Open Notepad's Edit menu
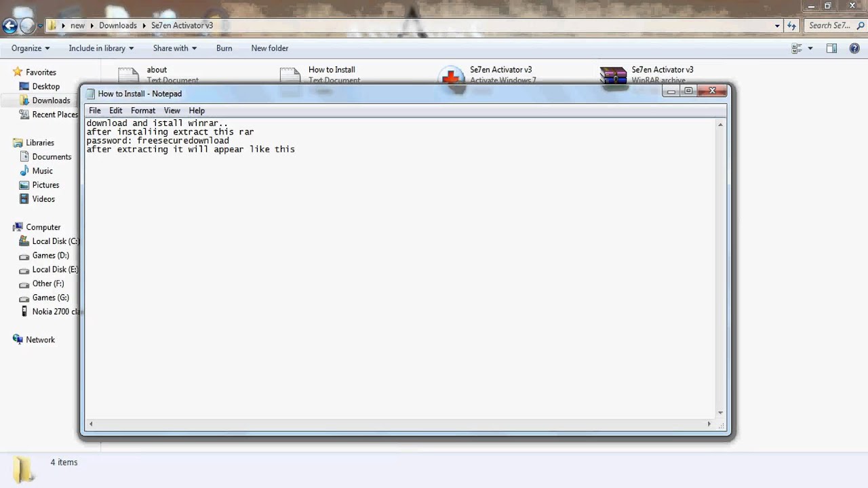 point(116,110)
